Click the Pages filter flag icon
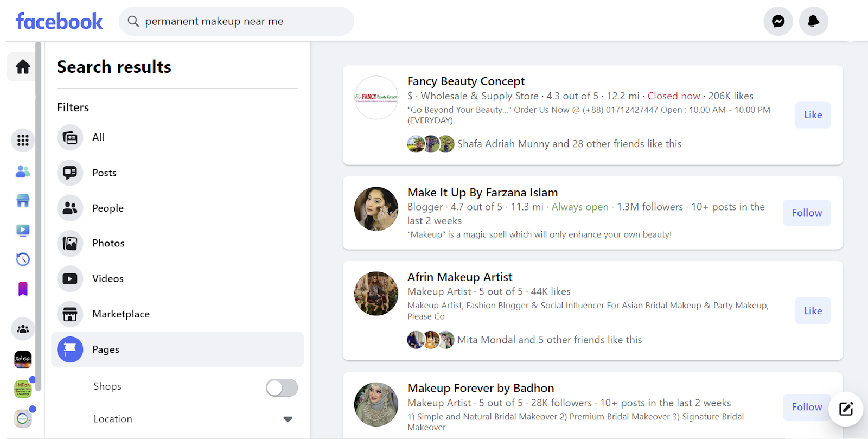This screenshot has width=868, height=439. (70, 349)
